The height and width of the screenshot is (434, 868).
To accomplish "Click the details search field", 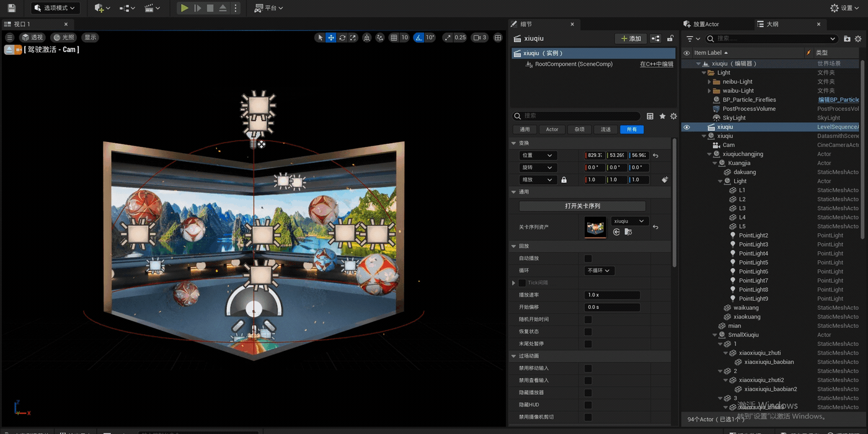I will pos(577,116).
